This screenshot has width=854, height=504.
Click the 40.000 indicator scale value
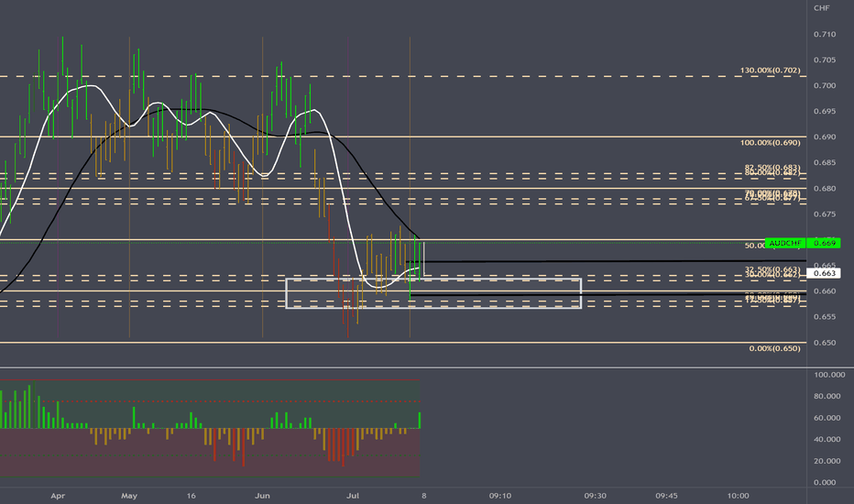pyautogui.click(x=827, y=439)
